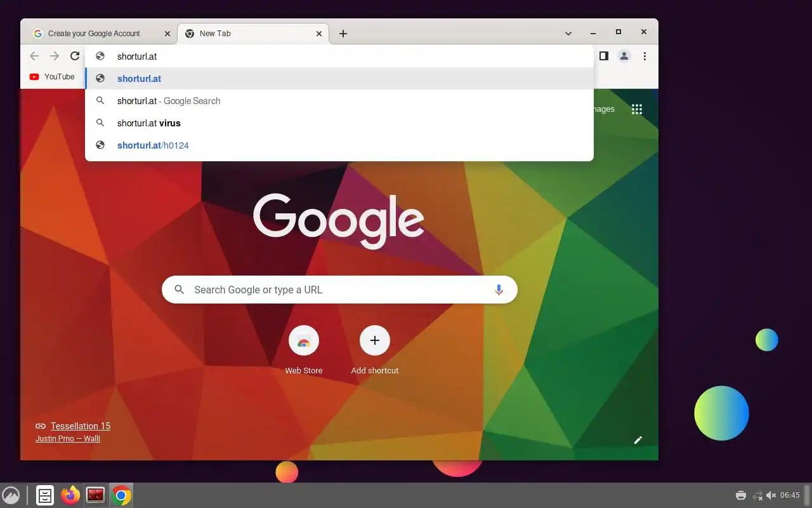The width and height of the screenshot is (812, 508).
Task: Open the terminal from the taskbar
Action: (x=96, y=495)
